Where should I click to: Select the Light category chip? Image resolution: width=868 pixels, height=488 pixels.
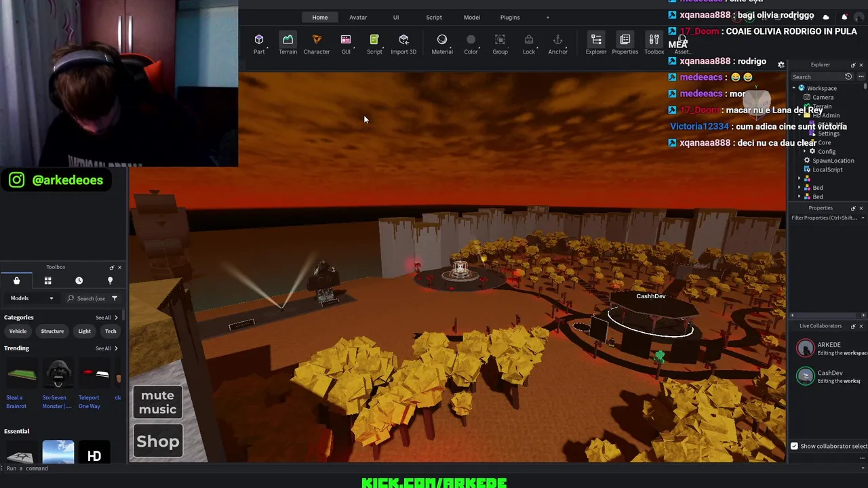84,331
